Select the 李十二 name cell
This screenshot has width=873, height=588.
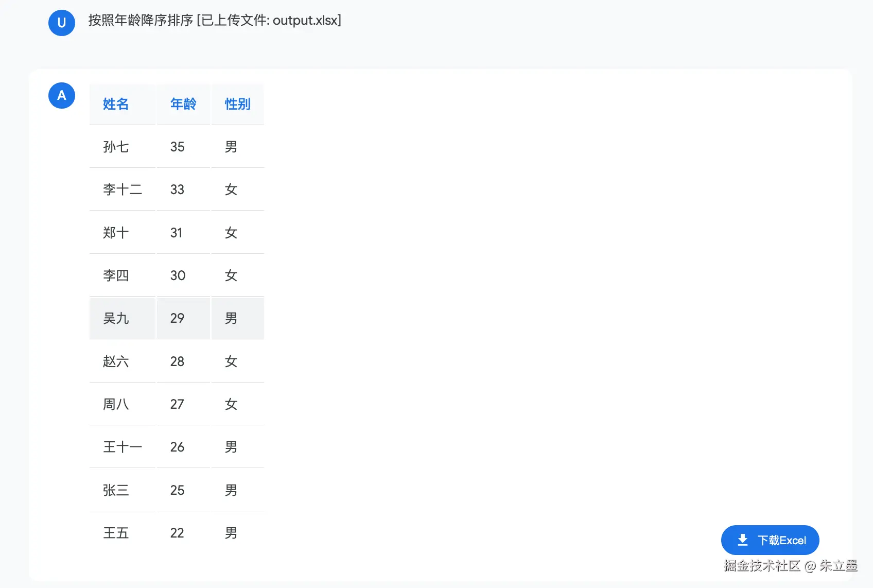[123, 189]
